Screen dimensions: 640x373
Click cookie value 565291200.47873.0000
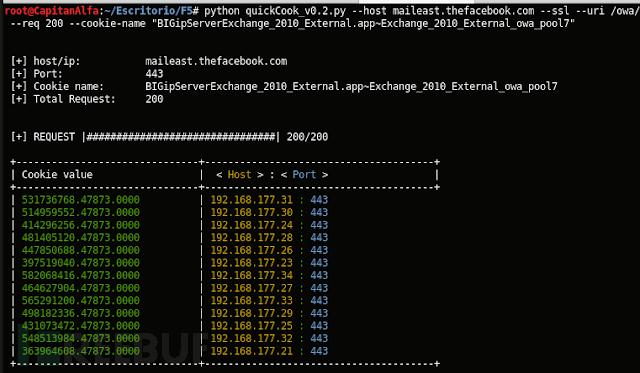(x=80, y=300)
